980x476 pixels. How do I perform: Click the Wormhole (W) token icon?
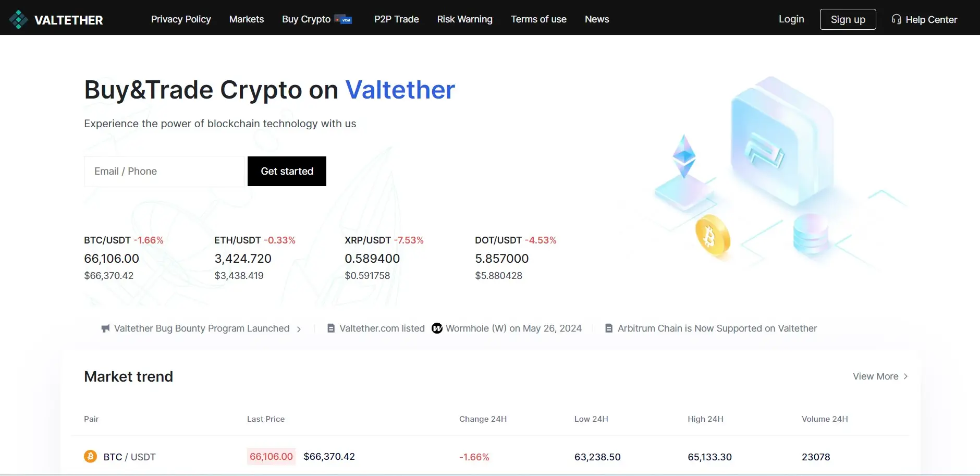coord(437,328)
